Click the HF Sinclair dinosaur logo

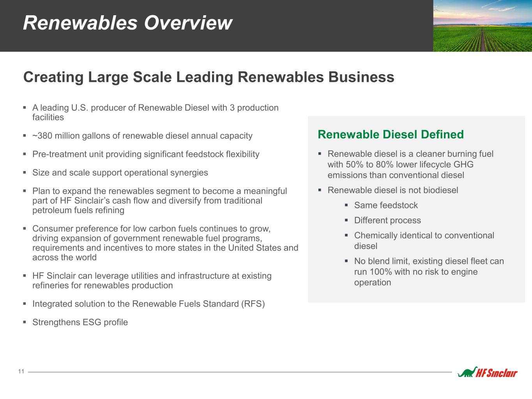[467, 372]
